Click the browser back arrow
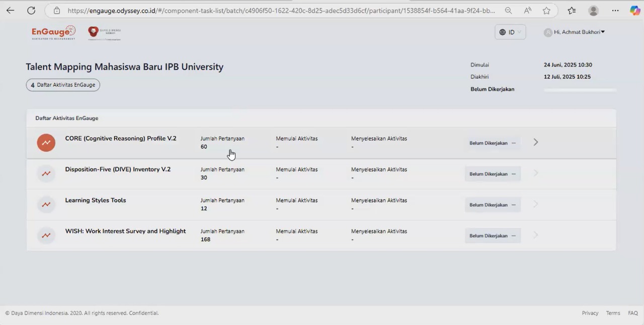This screenshot has height=325, width=644. [x=10, y=11]
